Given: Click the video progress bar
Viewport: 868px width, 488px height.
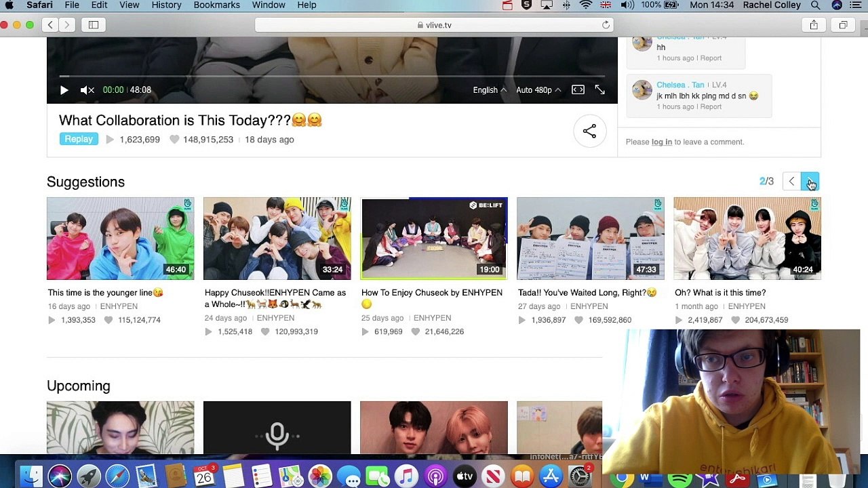Looking at the screenshot, I should [332, 77].
